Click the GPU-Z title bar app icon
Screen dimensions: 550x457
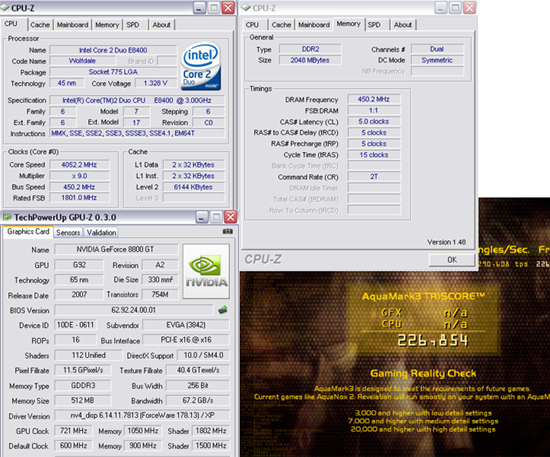7,217
